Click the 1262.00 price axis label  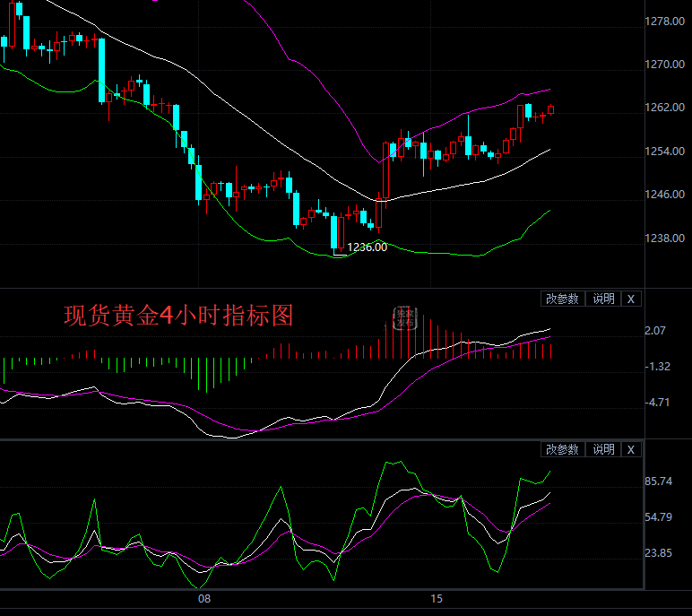click(x=666, y=108)
